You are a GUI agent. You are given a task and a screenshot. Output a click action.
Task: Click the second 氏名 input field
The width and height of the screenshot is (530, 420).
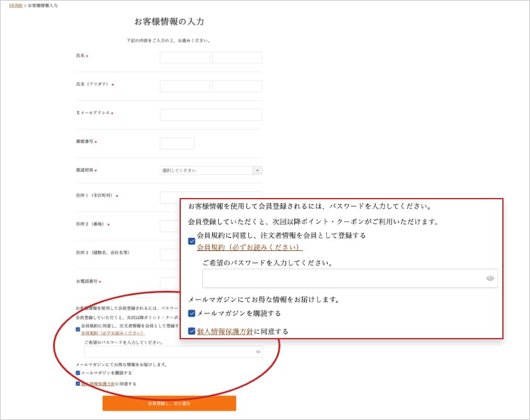237,57
